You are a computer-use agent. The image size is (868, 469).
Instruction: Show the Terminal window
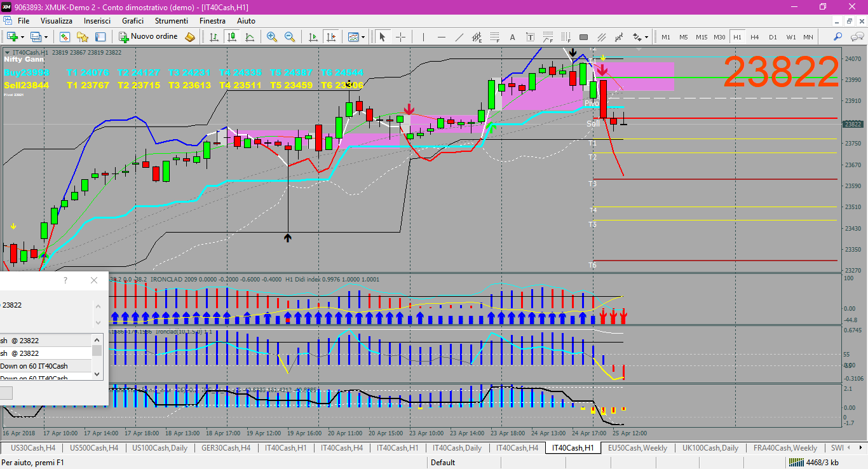[x=100, y=37]
